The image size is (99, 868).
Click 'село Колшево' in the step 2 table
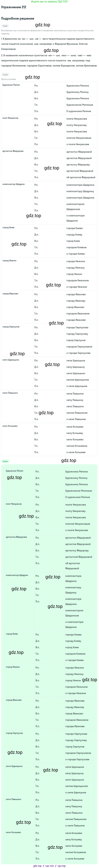[x=10, y=426]
